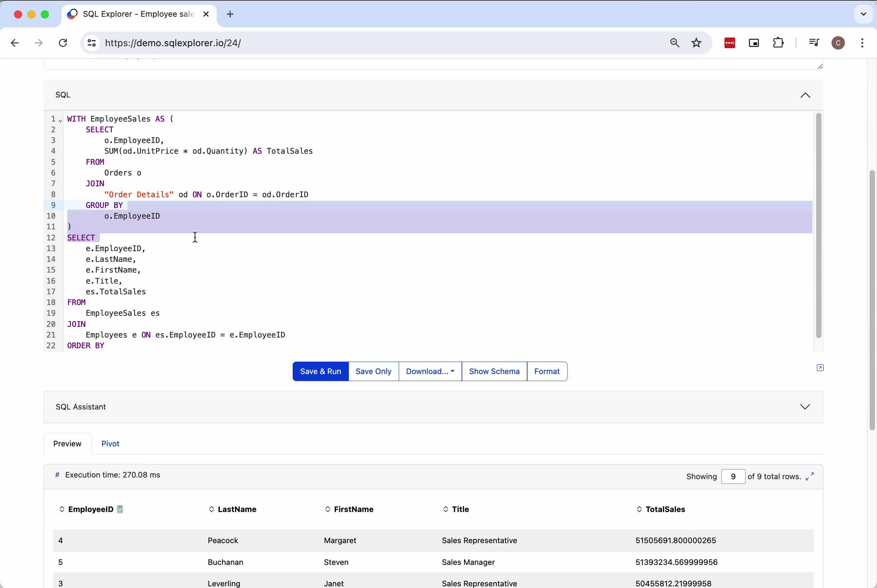Select the Preview tab

click(x=68, y=444)
